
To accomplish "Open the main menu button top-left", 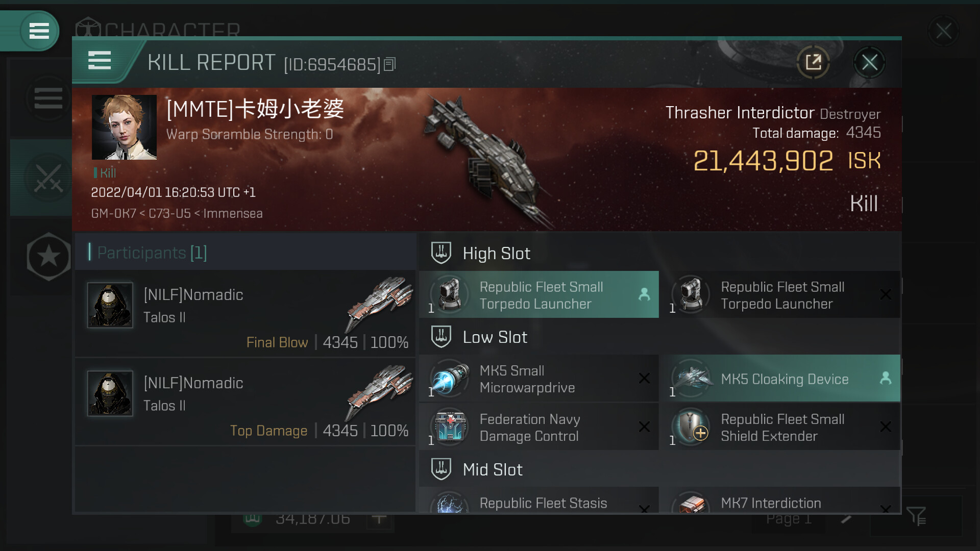I will (x=39, y=31).
